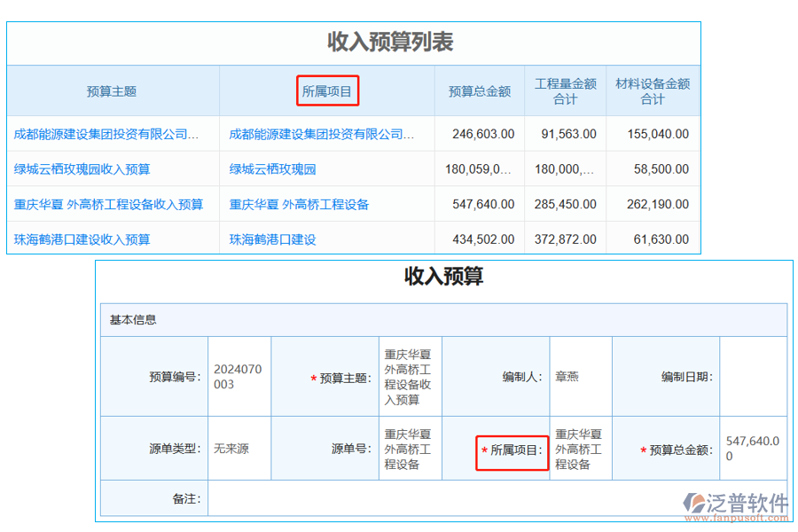Click the 预算总金额 column header
Image resolution: width=798 pixels, height=532 pixels.
(x=479, y=90)
